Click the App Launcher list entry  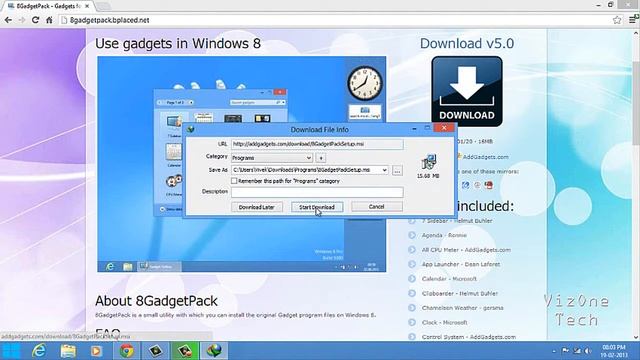(x=461, y=264)
